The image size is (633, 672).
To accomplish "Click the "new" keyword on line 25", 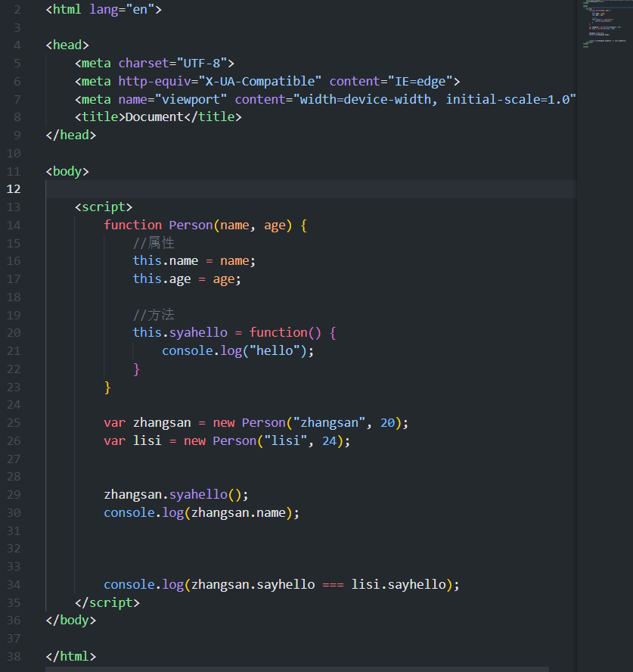I will (x=224, y=423).
